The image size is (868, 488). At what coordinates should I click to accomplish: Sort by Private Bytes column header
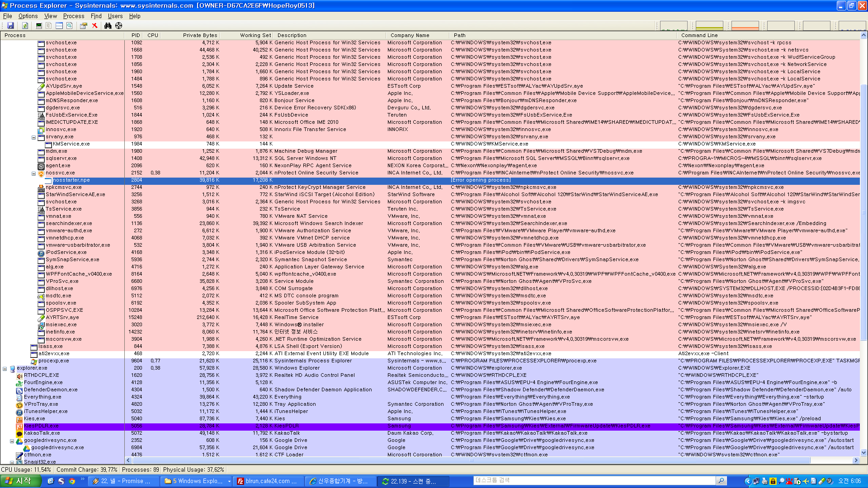pos(191,35)
